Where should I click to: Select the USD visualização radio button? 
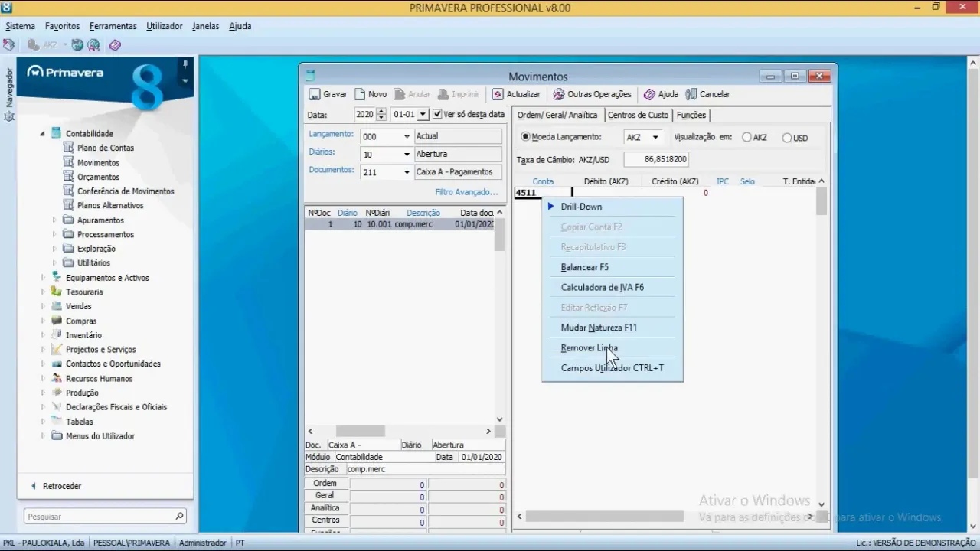coord(787,138)
